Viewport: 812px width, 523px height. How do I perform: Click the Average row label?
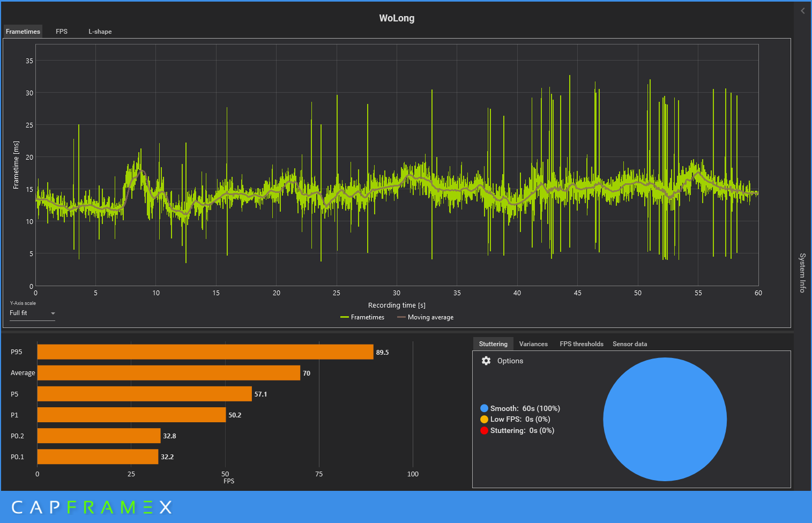(x=23, y=373)
